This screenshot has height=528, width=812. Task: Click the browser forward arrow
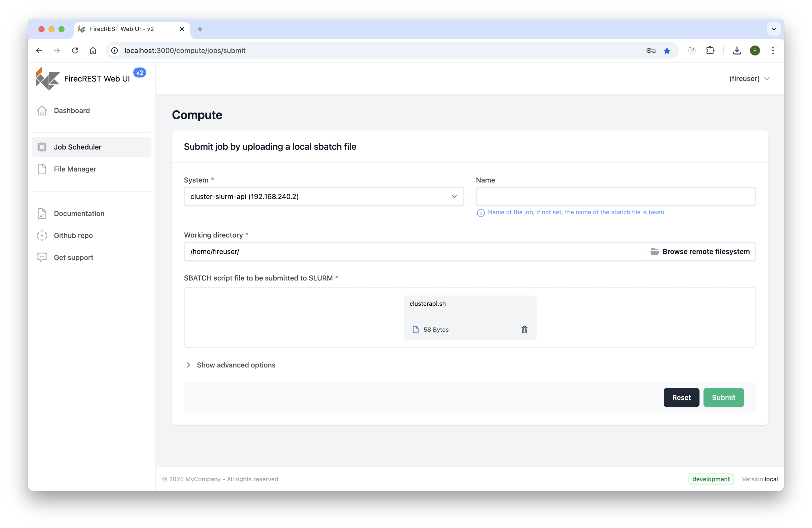(x=57, y=50)
